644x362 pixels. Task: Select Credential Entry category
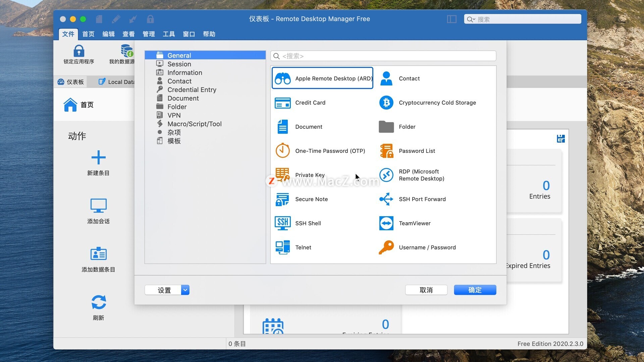192,90
